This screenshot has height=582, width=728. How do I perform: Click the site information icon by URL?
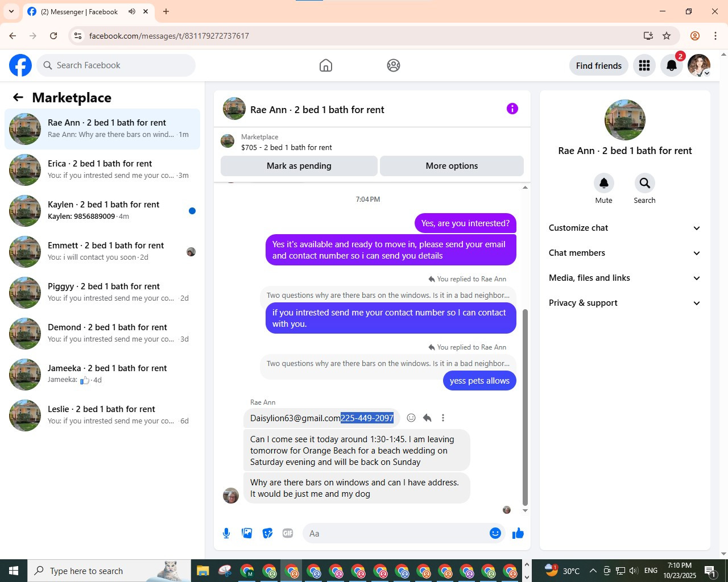click(x=78, y=36)
